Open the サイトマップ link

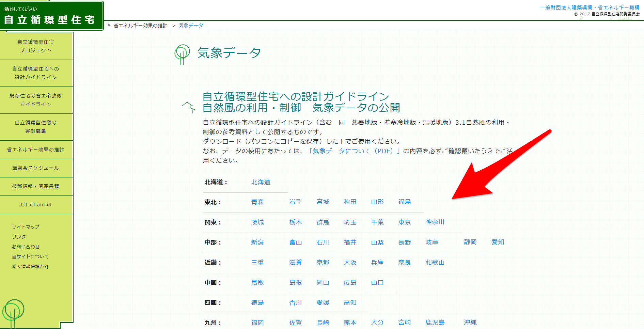(26, 226)
